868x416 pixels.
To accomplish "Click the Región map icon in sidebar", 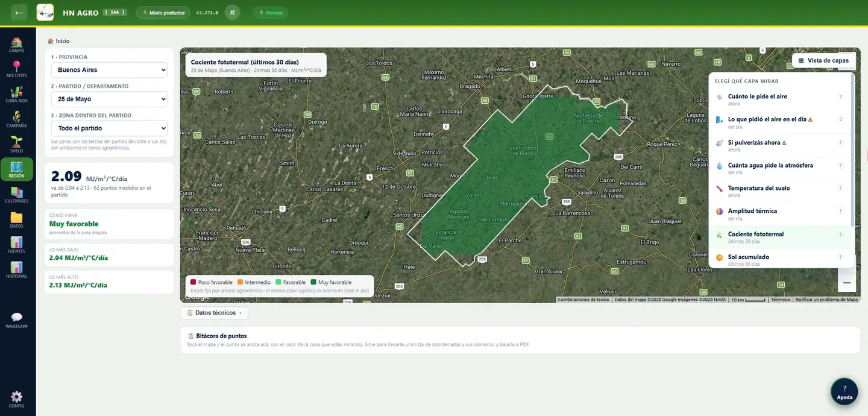I will pyautogui.click(x=17, y=169).
